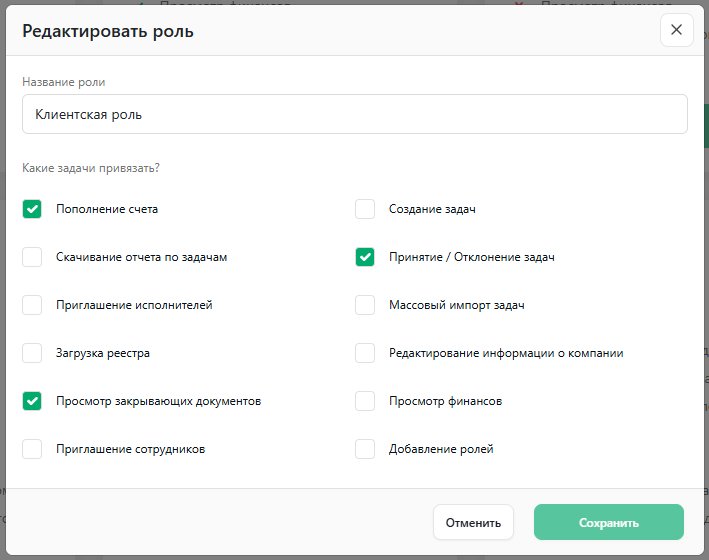Click the Просмотр финансов label text
The image size is (709, 560).
click(445, 401)
